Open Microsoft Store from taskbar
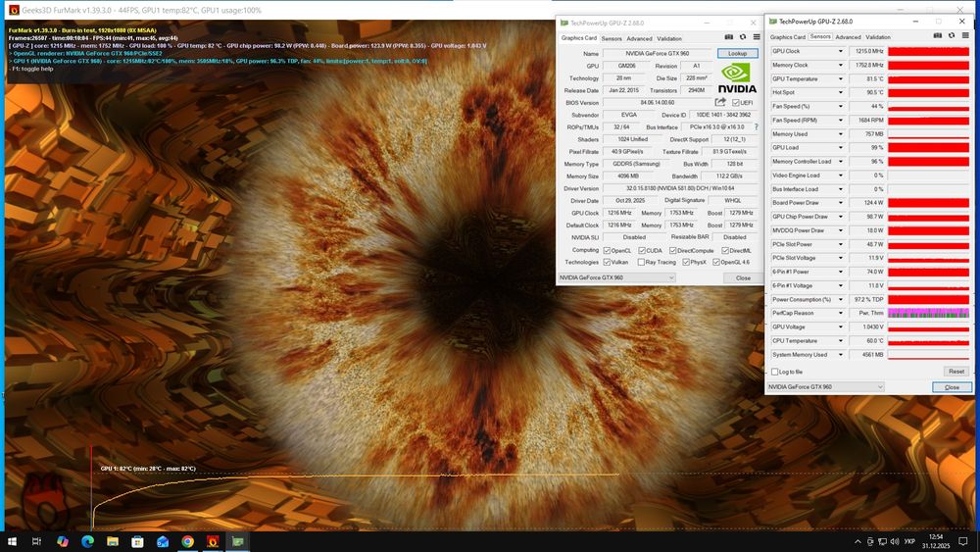This screenshot has height=552, width=980. tap(137, 541)
